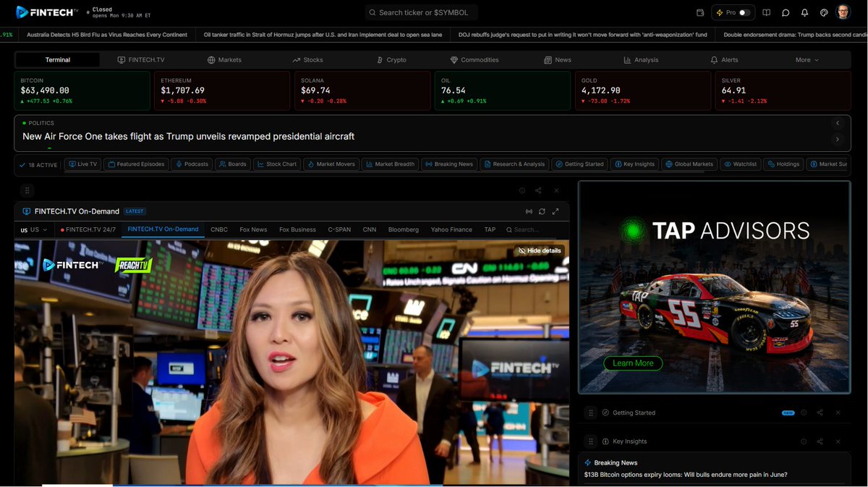The width and height of the screenshot is (868, 487).
Task: Toggle the Getting Started widget chip
Action: [579, 164]
